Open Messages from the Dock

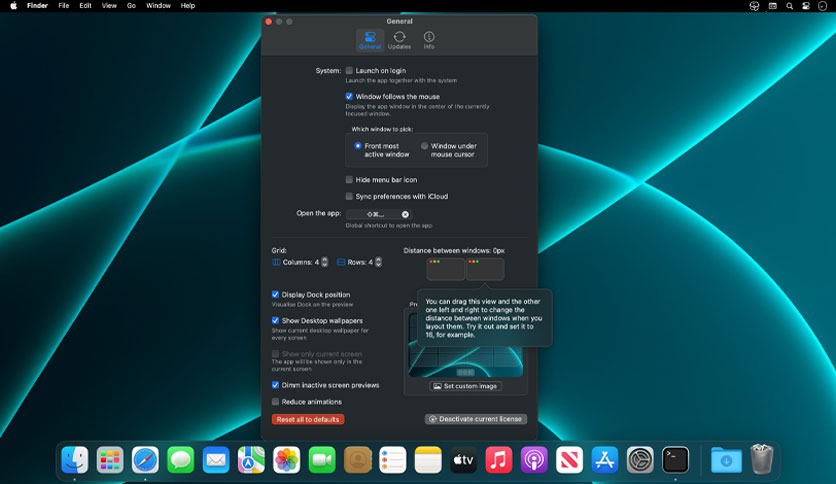click(x=181, y=459)
